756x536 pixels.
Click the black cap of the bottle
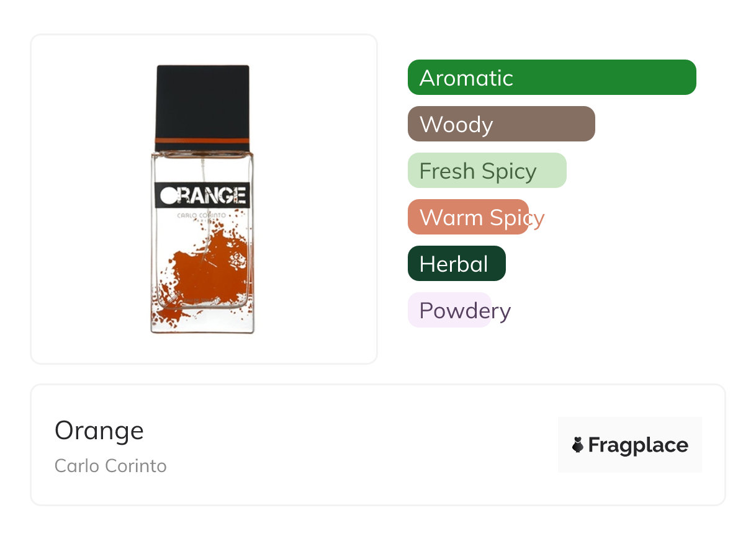coord(202,99)
